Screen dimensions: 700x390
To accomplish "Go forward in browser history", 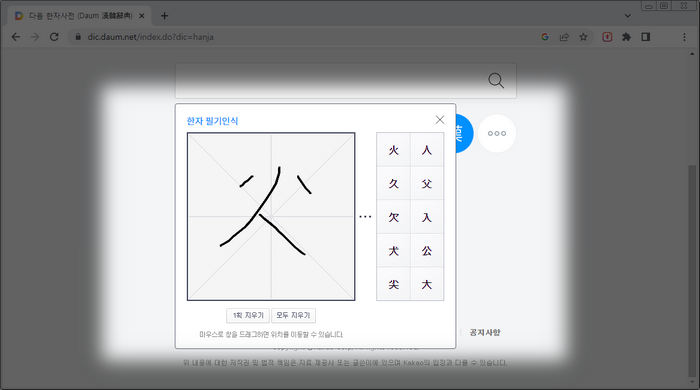I will point(35,37).
